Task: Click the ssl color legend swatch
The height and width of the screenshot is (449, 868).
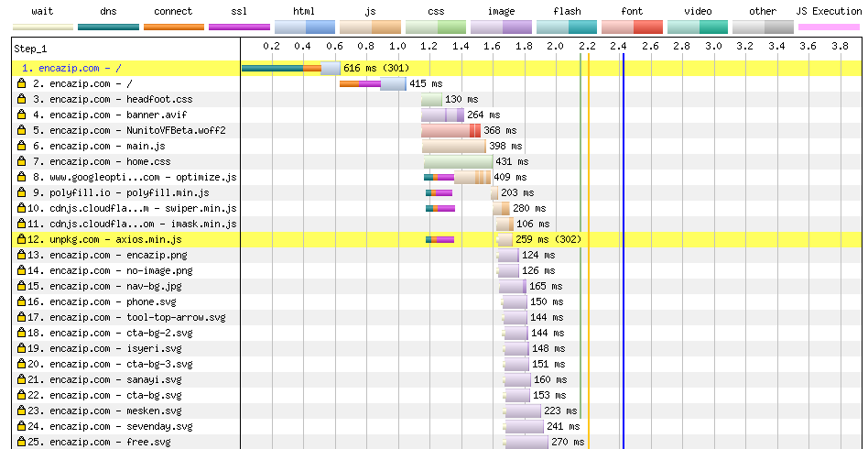Action: point(240,27)
